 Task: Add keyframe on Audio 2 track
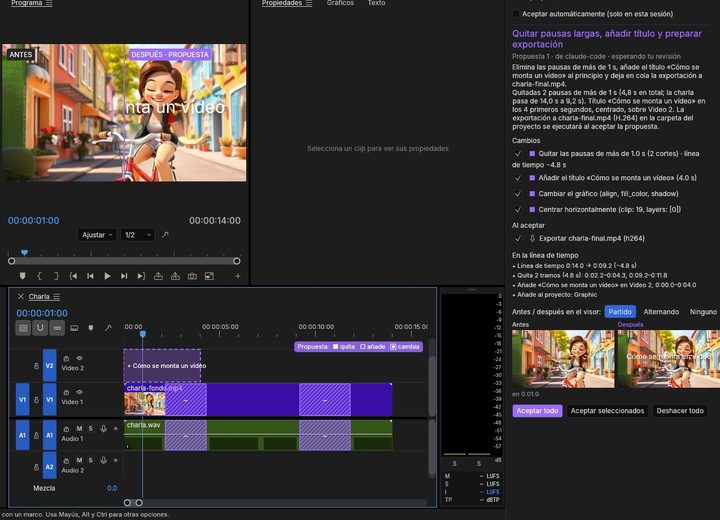click(x=116, y=460)
